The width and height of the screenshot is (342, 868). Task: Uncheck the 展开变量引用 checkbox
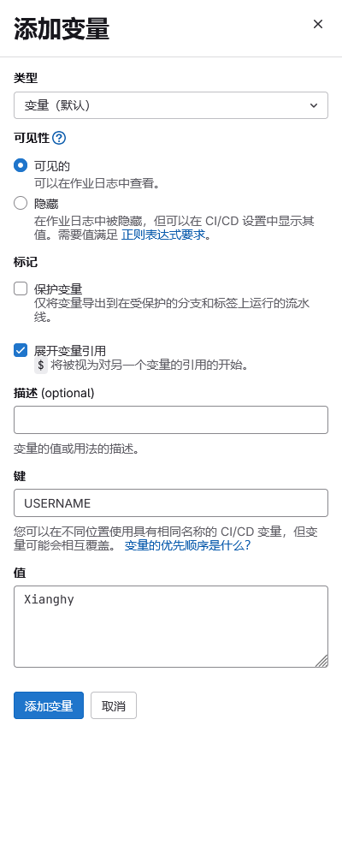point(21,350)
